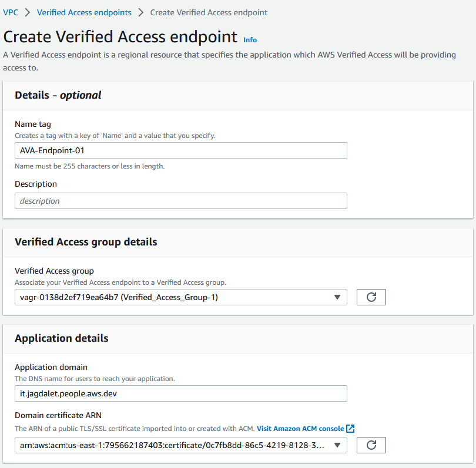Click the external link icon after Visit Amazon ACM console
This screenshot has height=468, width=476.
tap(350, 428)
